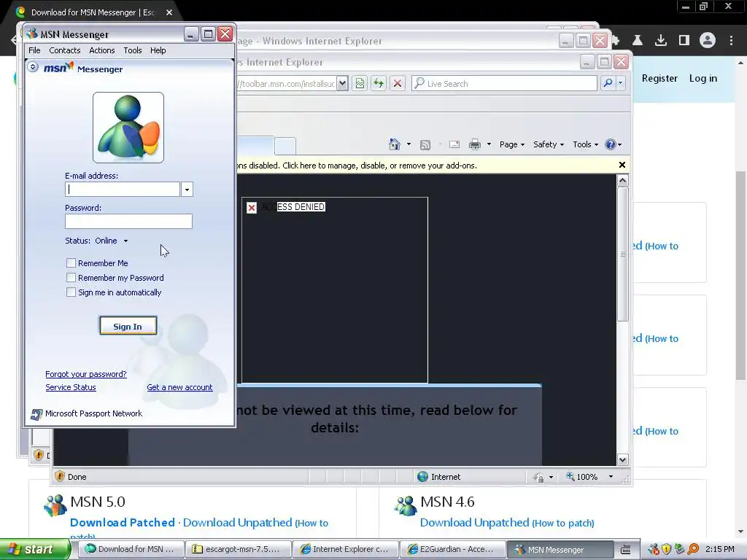Click the Internet zone globe in IE status bar

(422, 477)
